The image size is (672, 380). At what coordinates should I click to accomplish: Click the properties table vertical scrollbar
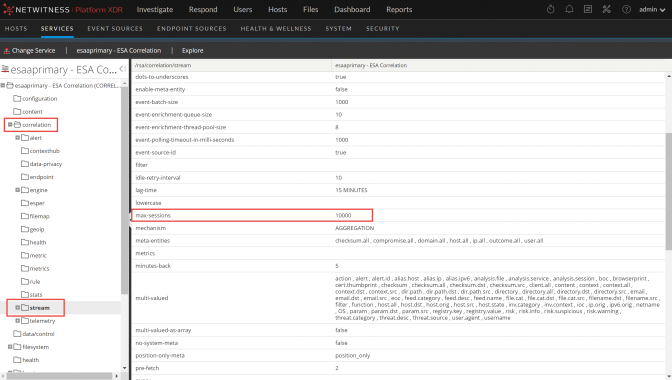coord(669,191)
